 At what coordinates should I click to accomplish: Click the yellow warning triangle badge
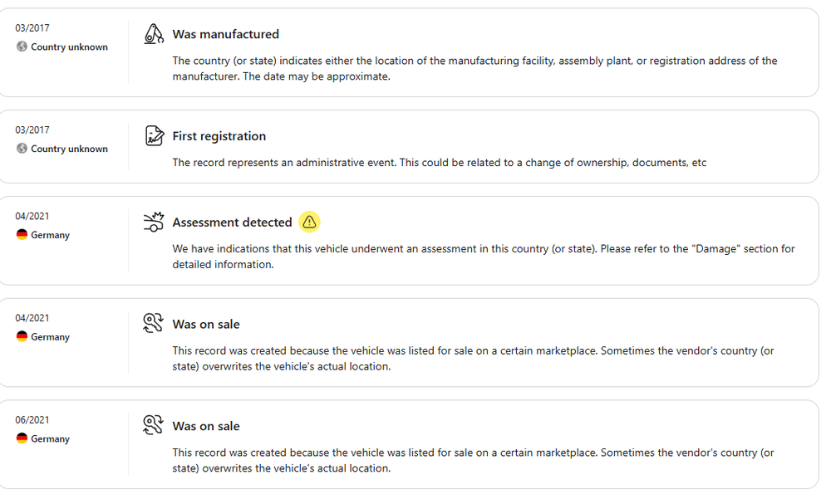pos(309,222)
